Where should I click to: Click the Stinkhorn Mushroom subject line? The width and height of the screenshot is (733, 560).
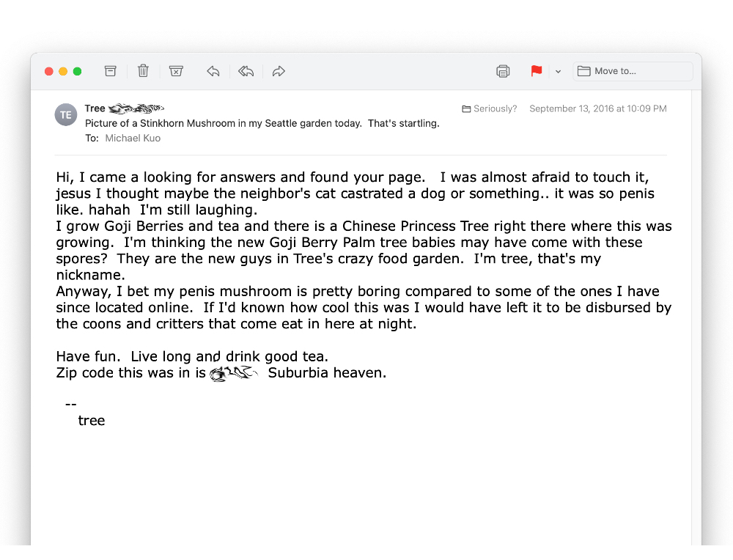click(262, 123)
